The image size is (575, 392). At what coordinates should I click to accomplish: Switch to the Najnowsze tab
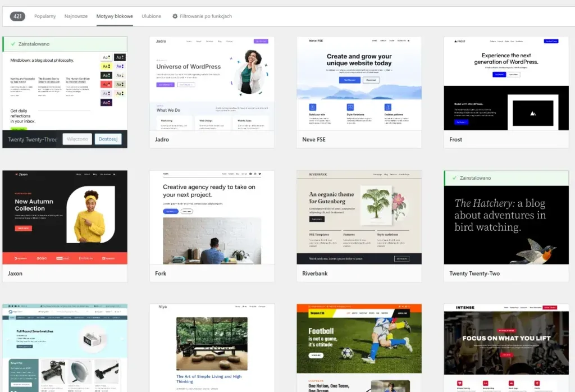76,16
